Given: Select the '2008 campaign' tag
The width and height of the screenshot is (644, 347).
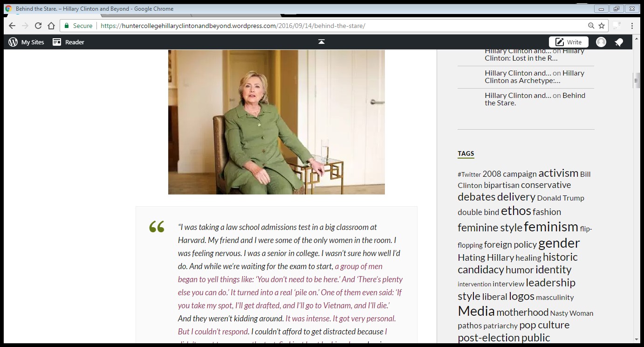Looking at the screenshot, I should pyautogui.click(x=510, y=174).
